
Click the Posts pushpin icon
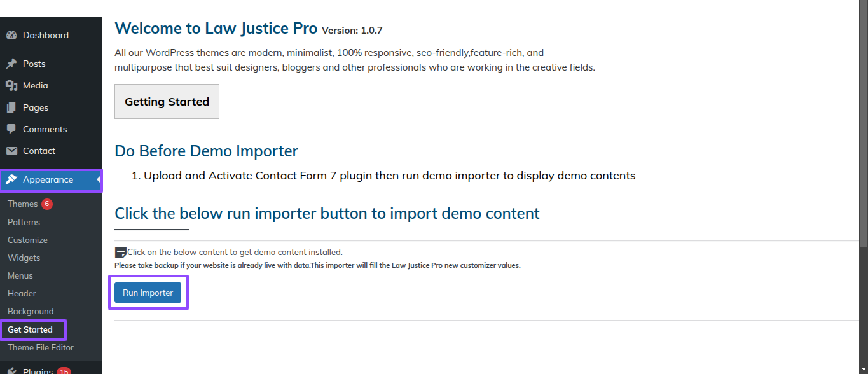pos(11,64)
